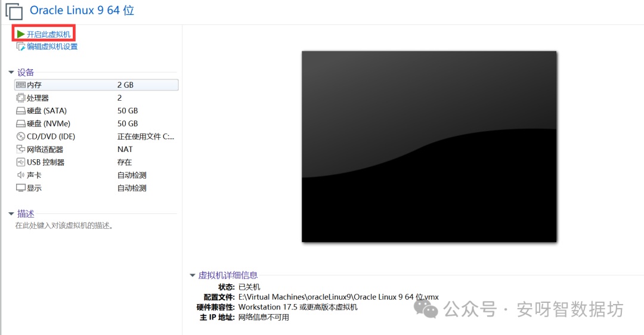Select 声卡 device label
644x335 pixels.
click(34, 175)
